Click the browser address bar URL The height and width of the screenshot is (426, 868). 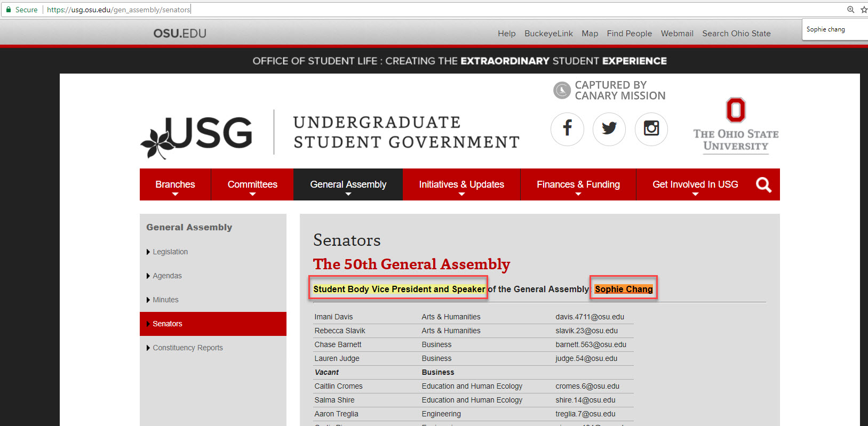click(118, 10)
